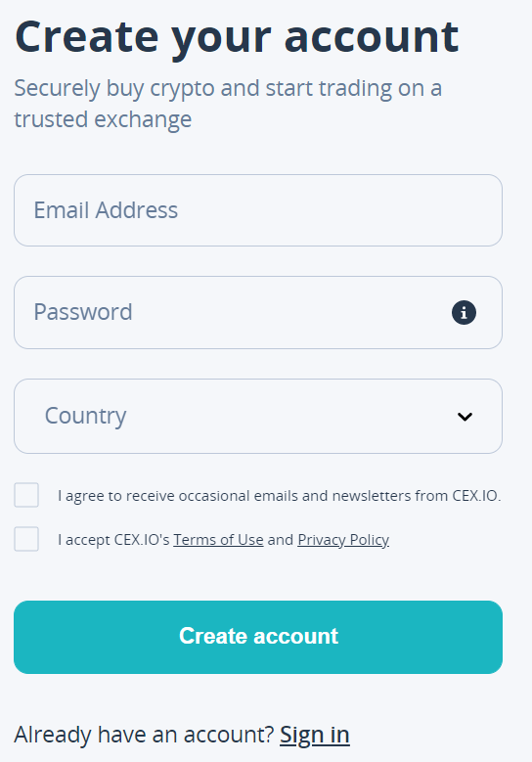This screenshot has width=532, height=762.
Task: Click the 'from CEX.IO' text in newsletter label
Action: tap(458, 496)
